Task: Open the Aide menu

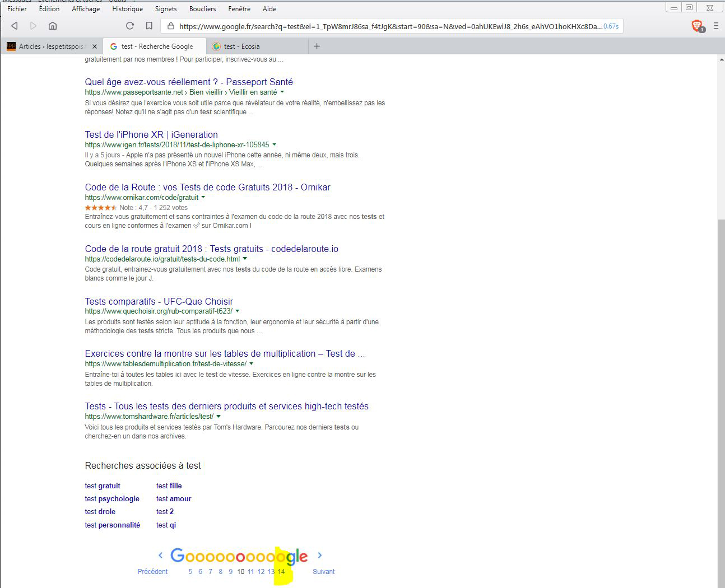Action: tap(269, 9)
